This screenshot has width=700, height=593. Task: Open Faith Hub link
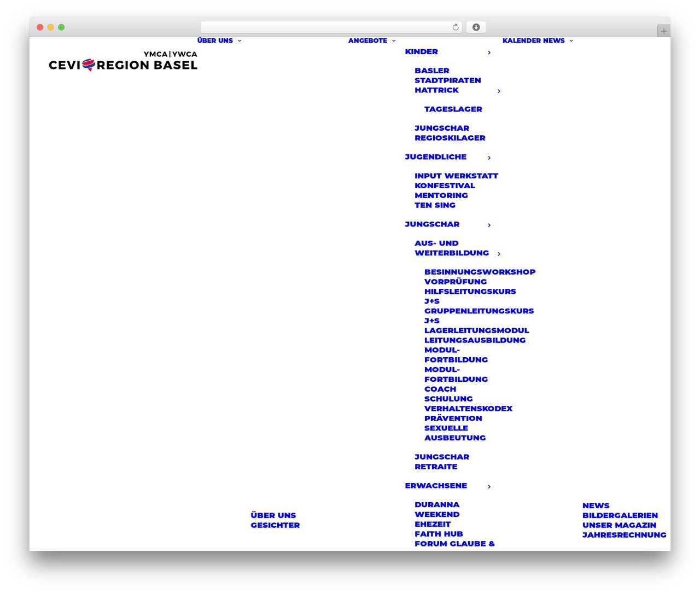click(x=439, y=534)
